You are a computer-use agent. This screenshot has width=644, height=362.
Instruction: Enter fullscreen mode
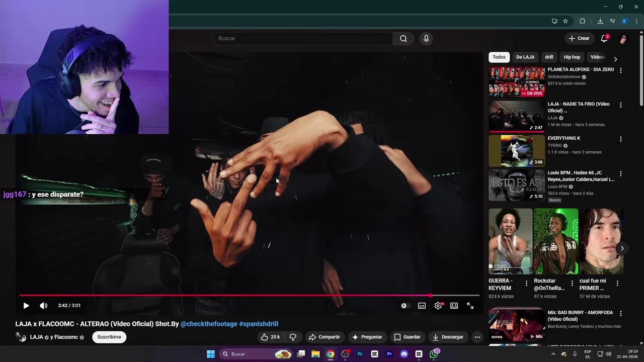(470, 306)
